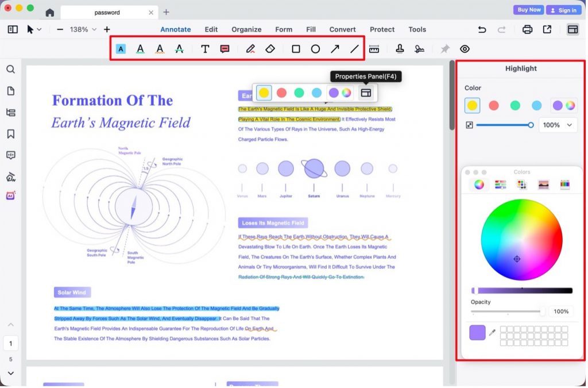Toggle the left sidebar panel
The image size is (588, 388).
[13, 29]
